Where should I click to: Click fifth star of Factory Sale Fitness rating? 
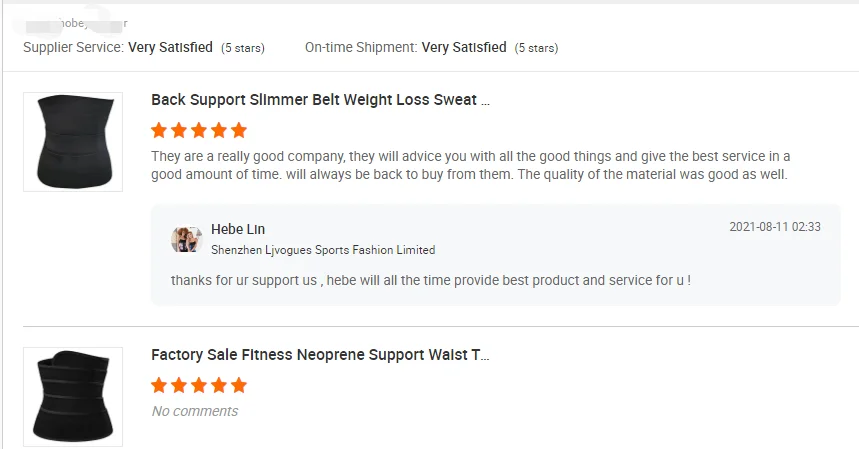point(238,386)
